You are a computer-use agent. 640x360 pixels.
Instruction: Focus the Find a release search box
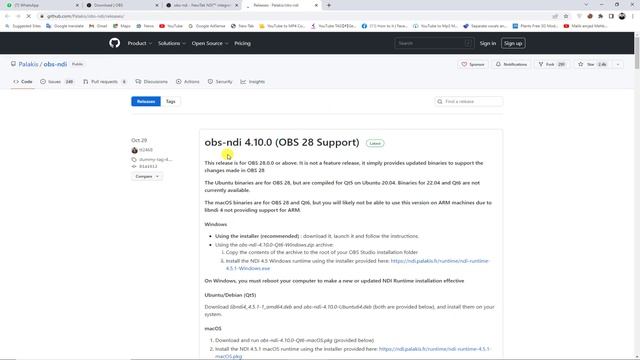click(x=469, y=101)
